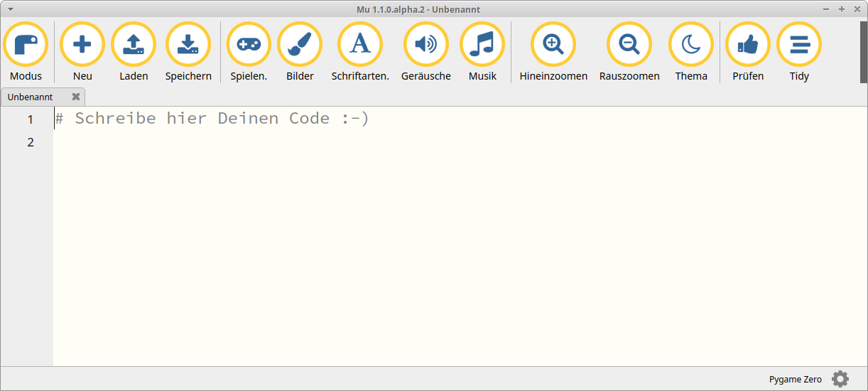The height and width of the screenshot is (391, 868).
Task: Open the Geräusche sounds folder
Action: (425, 45)
